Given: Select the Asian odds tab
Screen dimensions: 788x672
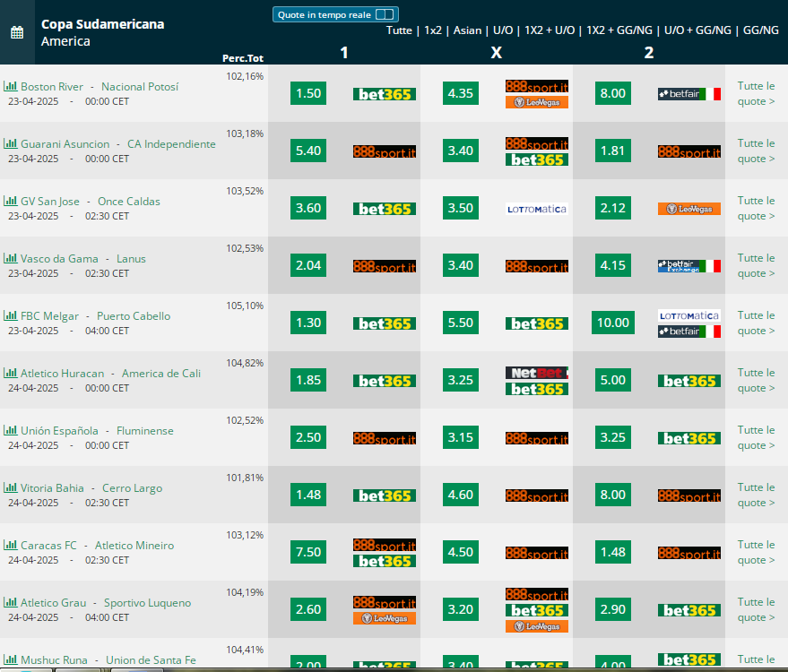Looking at the screenshot, I should click(x=467, y=30).
